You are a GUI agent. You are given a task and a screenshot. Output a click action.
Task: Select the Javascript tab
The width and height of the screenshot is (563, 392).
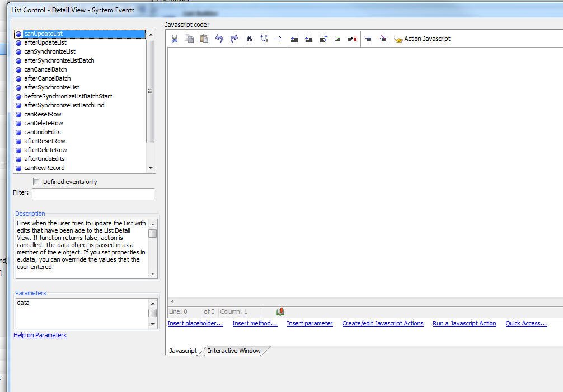point(183,351)
